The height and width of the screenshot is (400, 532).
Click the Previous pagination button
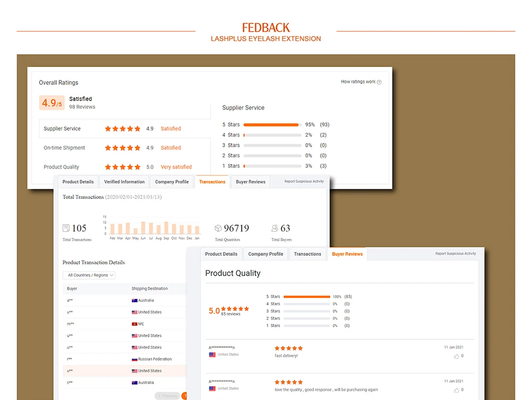(x=167, y=396)
